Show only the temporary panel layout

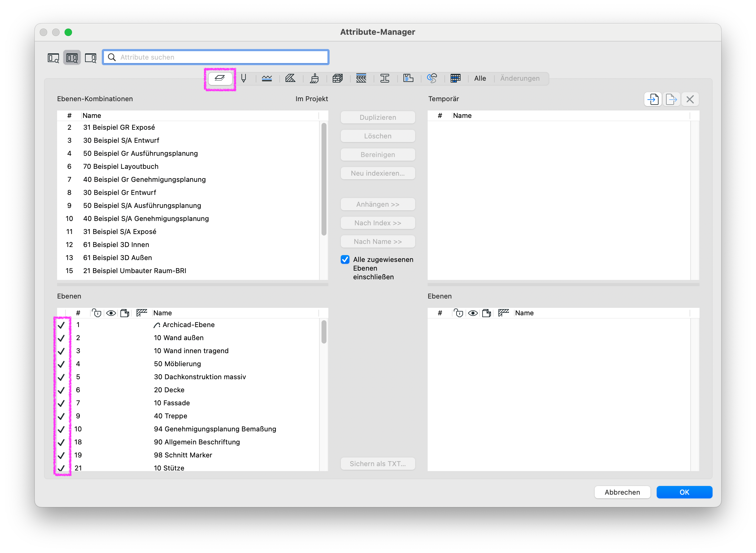91,58
